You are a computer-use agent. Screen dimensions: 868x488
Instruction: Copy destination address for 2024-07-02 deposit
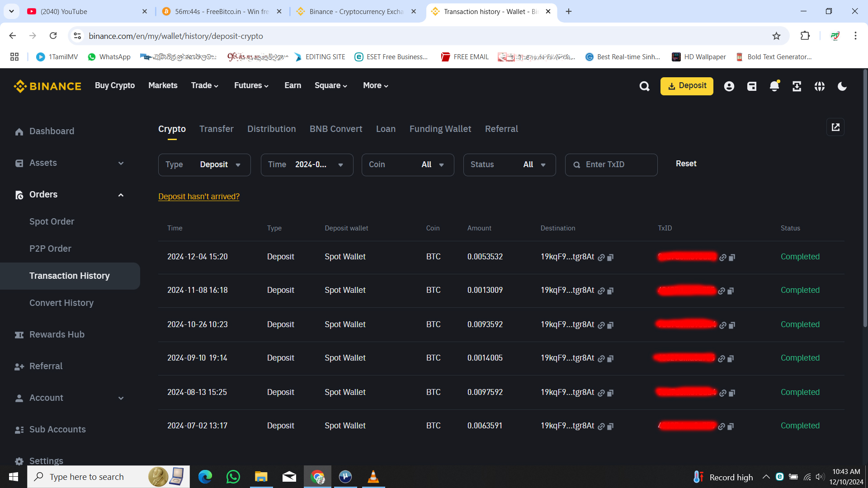tap(610, 427)
